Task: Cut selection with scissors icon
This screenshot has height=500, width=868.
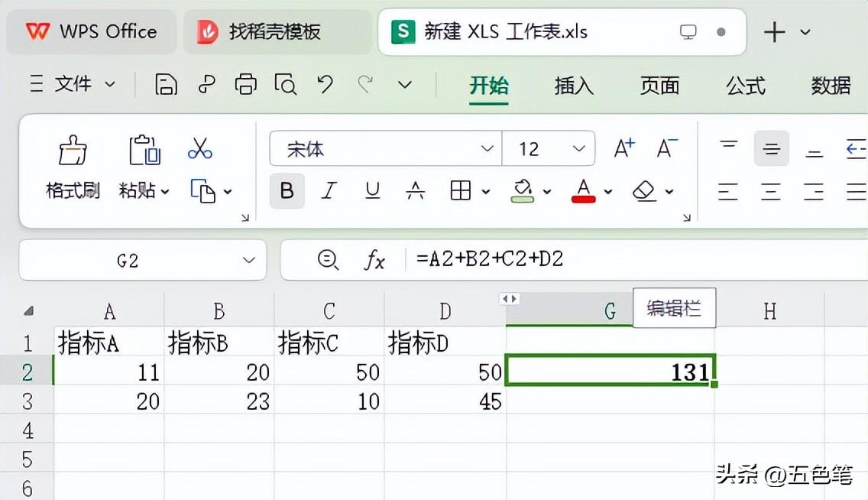Action: [x=200, y=148]
